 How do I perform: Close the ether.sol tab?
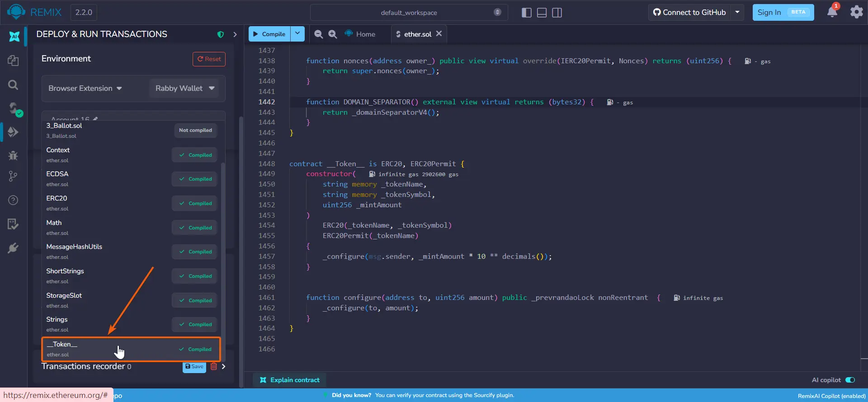pyautogui.click(x=439, y=34)
